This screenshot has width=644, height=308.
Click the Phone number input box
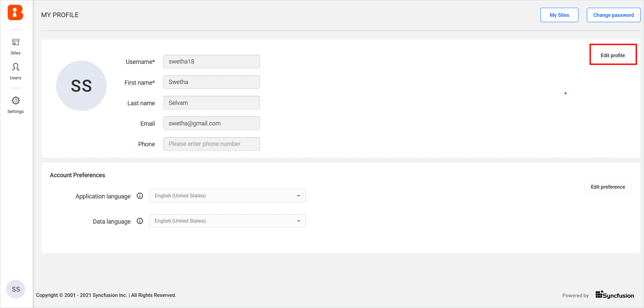point(211,144)
